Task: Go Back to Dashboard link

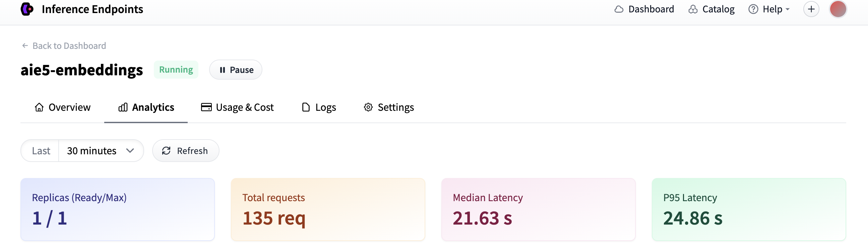Action: click(64, 46)
